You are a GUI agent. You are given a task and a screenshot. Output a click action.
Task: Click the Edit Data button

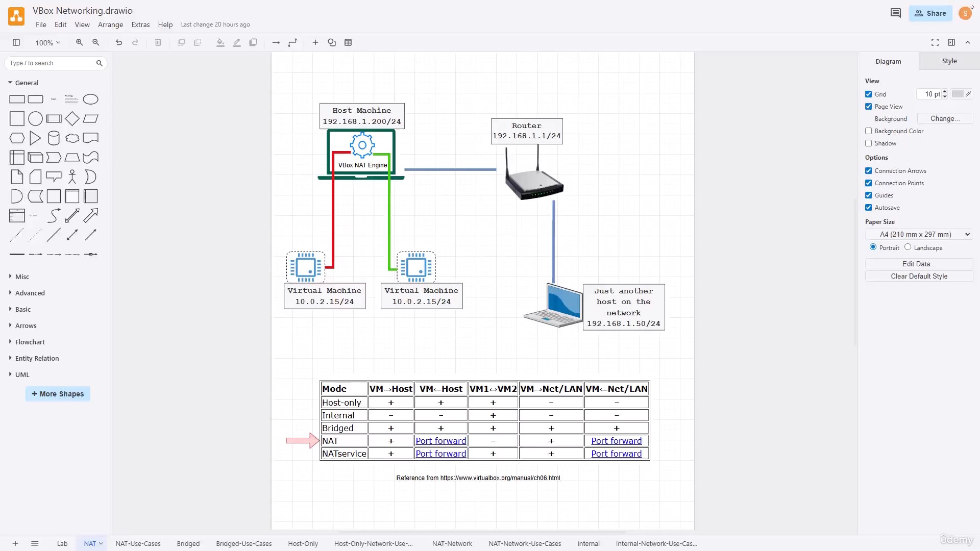919,264
